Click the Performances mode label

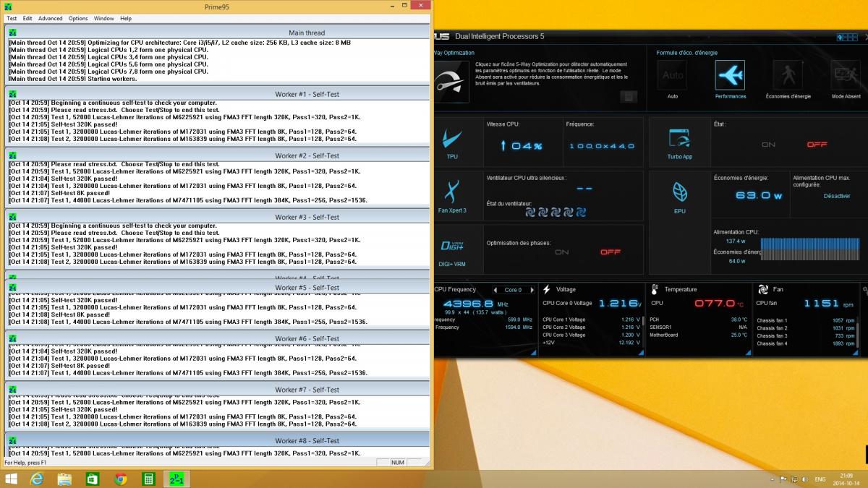[731, 96]
